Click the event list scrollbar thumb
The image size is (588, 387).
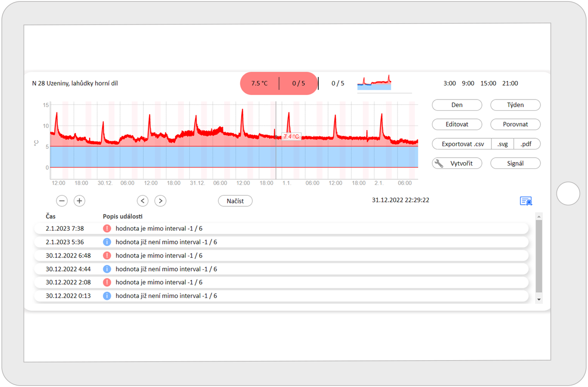[539, 256]
